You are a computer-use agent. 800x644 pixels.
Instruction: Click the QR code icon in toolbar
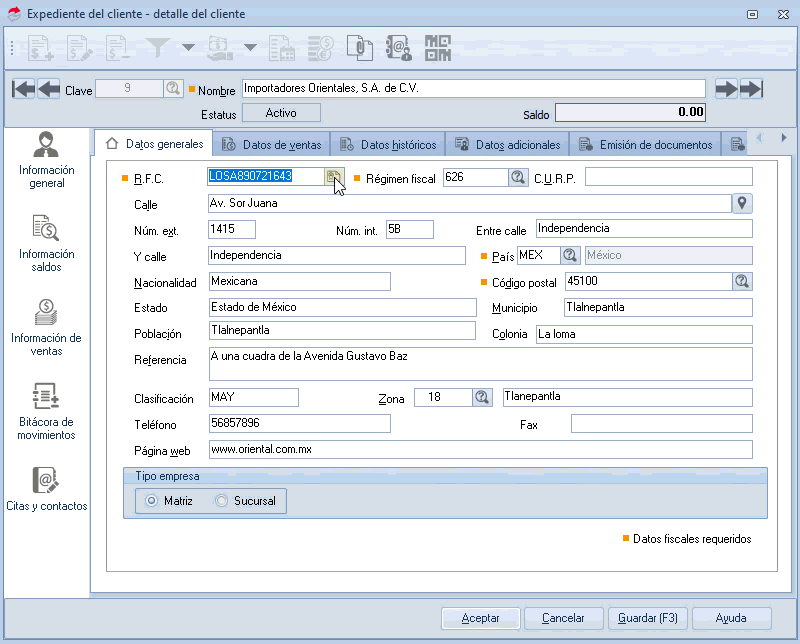[437, 47]
